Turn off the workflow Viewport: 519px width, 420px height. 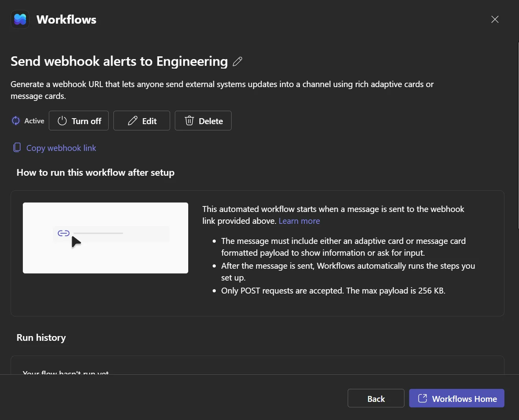coord(79,121)
